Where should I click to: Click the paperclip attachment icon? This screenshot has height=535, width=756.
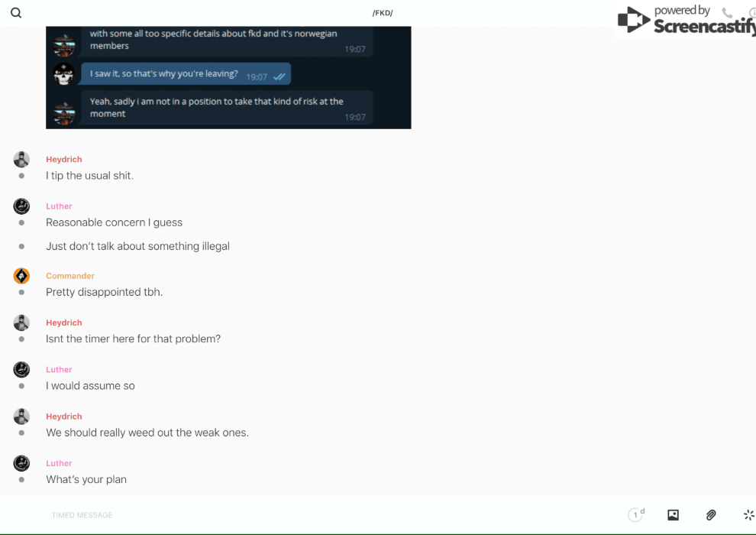click(x=711, y=514)
